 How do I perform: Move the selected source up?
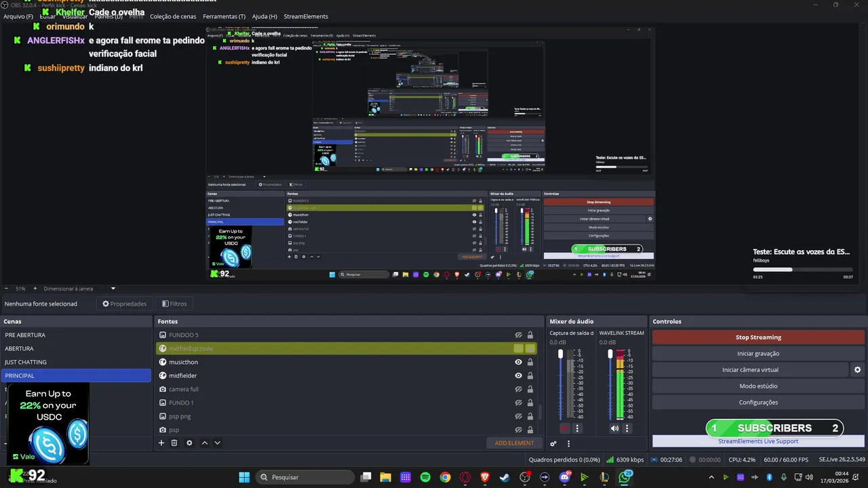pos(205,443)
